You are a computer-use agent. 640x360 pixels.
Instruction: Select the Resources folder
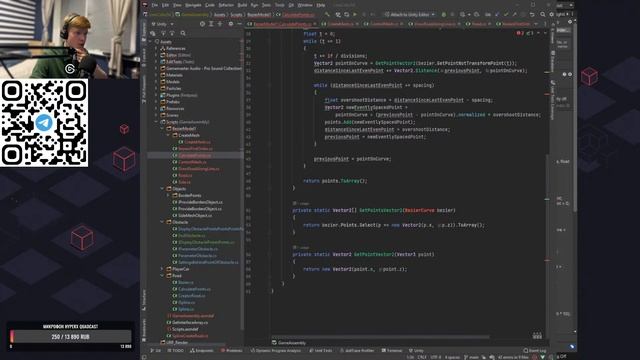point(172,109)
